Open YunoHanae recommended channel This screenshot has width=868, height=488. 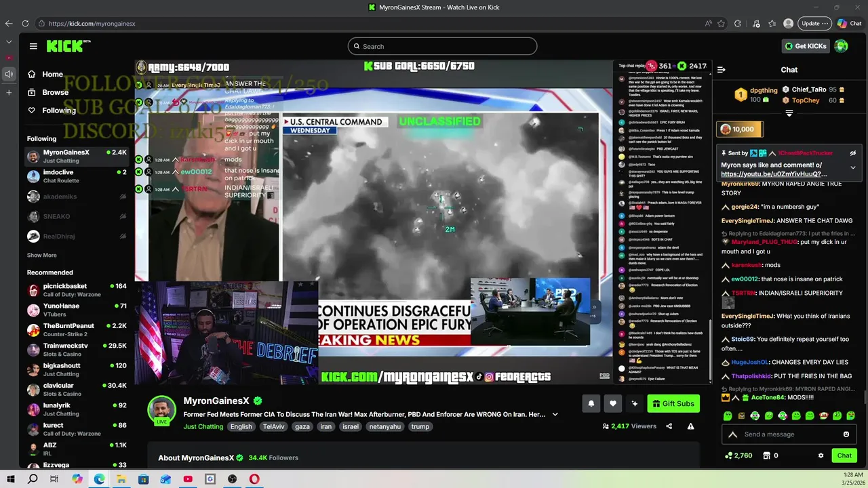[77, 310]
